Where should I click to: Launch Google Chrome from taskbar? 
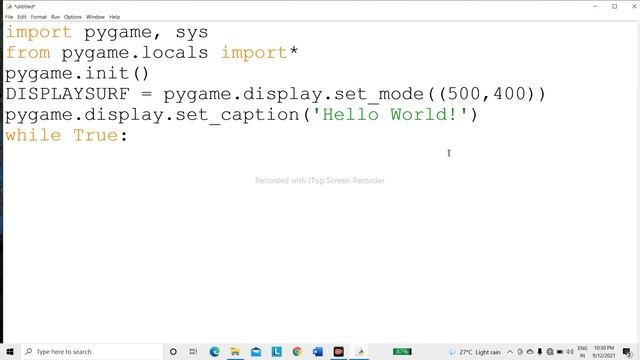[297, 351]
